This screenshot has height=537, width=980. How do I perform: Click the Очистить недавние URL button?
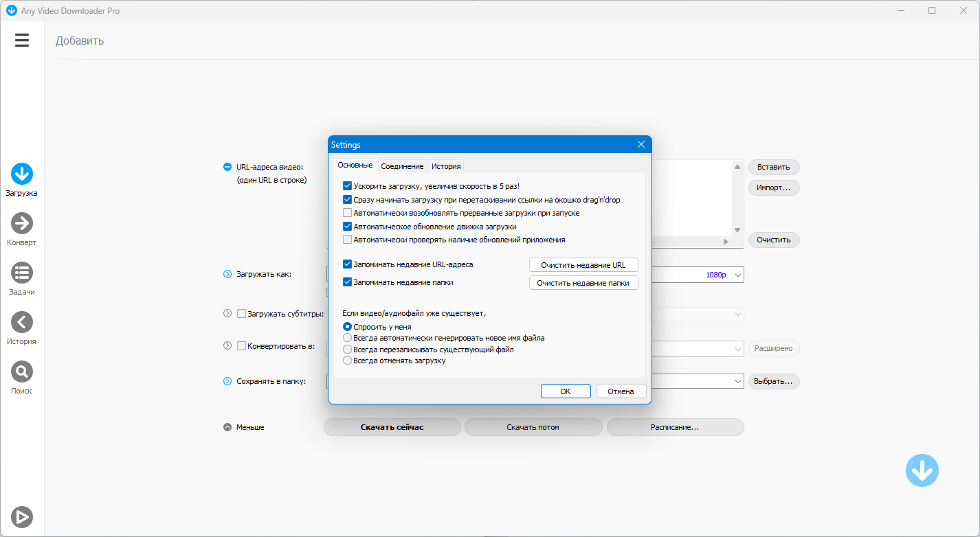pos(583,265)
